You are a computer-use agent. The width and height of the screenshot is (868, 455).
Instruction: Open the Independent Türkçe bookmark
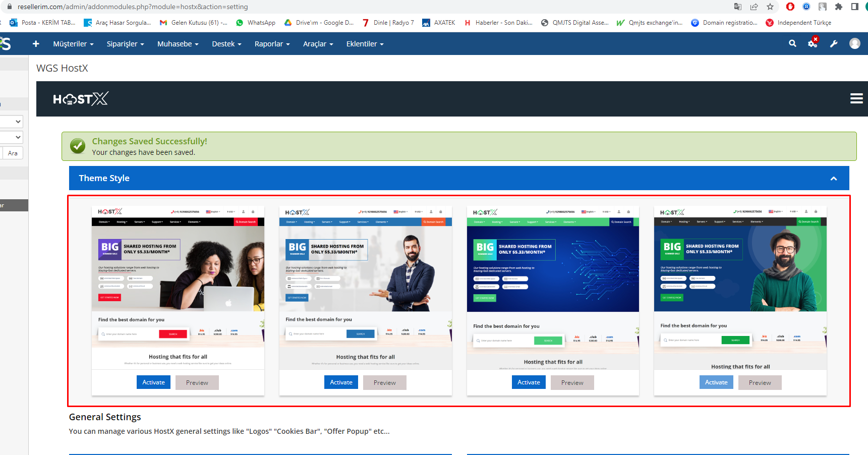(x=798, y=23)
